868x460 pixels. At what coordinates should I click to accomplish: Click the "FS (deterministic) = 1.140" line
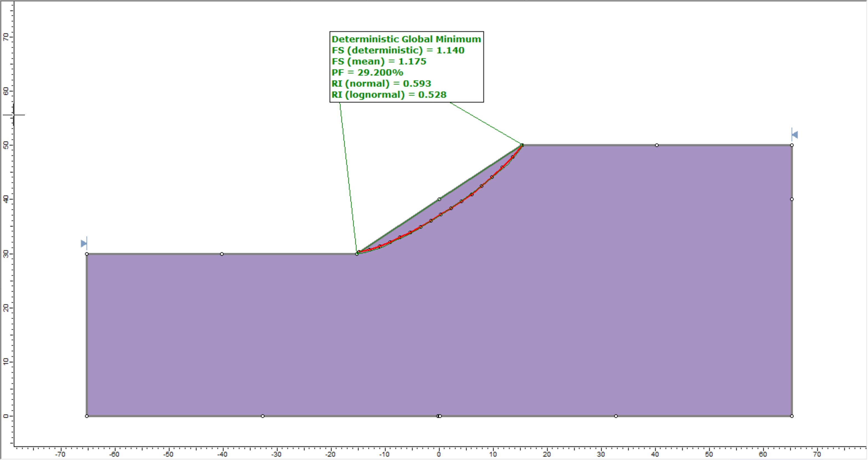398,50
